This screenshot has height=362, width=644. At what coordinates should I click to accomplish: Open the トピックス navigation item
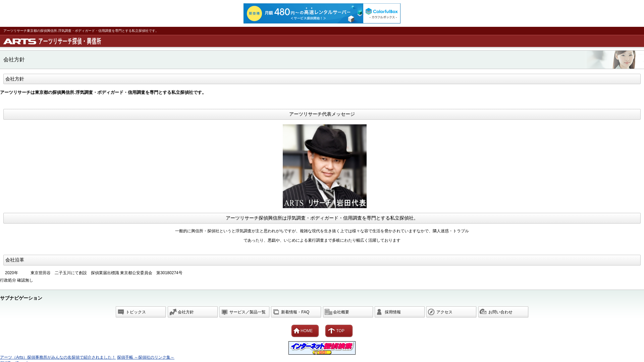(x=141, y=312)
